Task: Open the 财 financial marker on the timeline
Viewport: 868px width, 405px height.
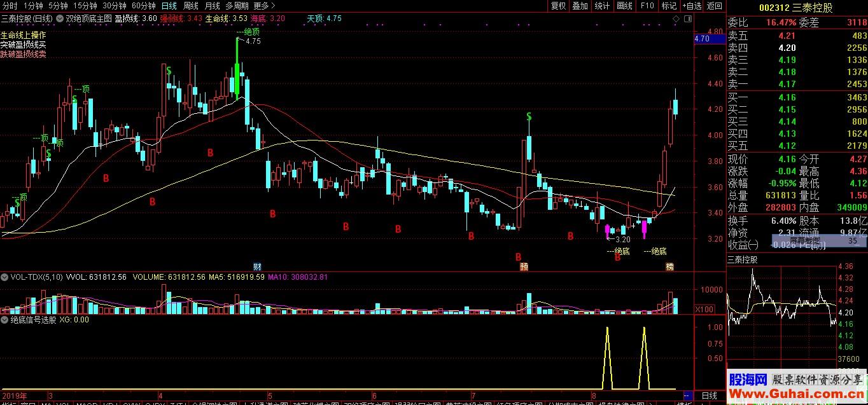Action: pyautogui.click(x=257, y=266)
